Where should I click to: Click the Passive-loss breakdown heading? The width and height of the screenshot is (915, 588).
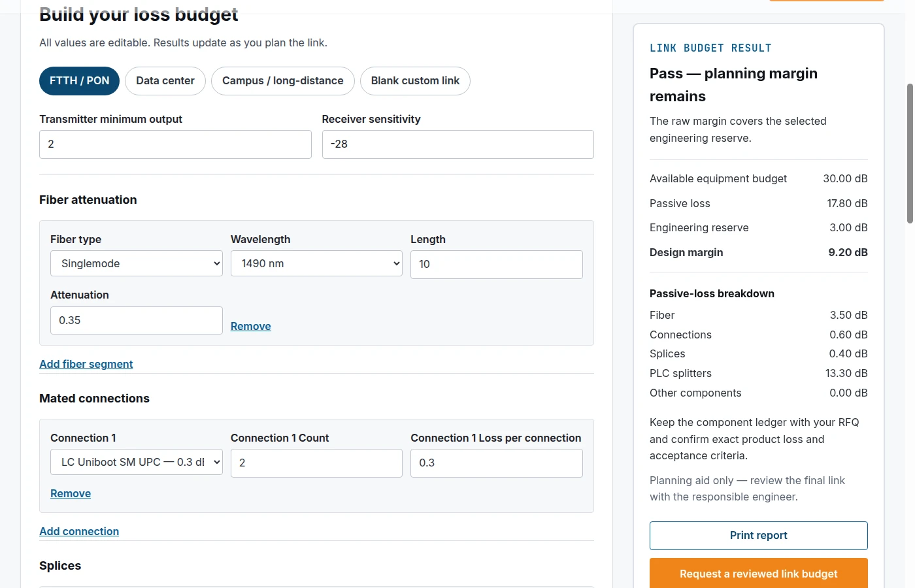[712, 293]
